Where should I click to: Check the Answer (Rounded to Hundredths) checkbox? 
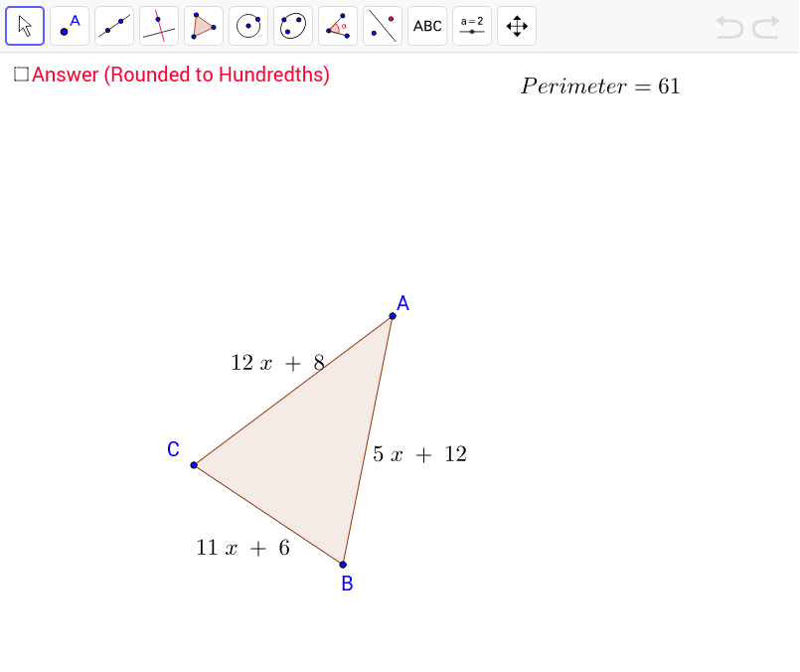21,75
